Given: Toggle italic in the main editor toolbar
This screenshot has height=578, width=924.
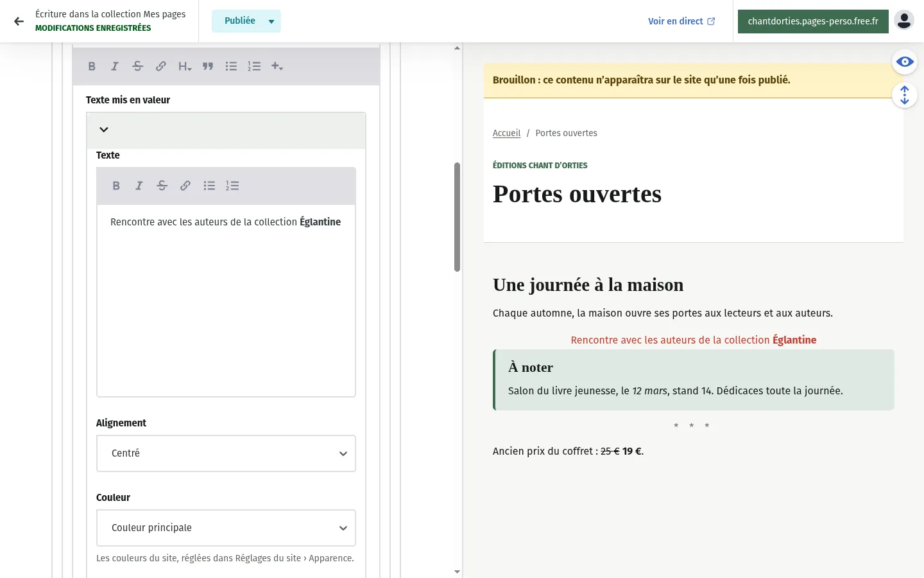Looking at the screenshot, I should pos(115,66).
